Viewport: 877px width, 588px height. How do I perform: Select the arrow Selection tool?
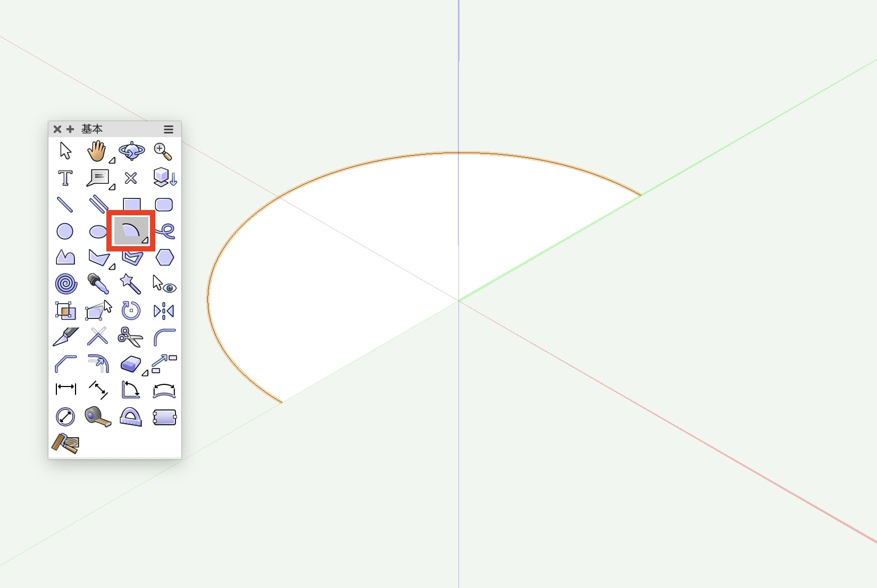(x=65, y=151)
